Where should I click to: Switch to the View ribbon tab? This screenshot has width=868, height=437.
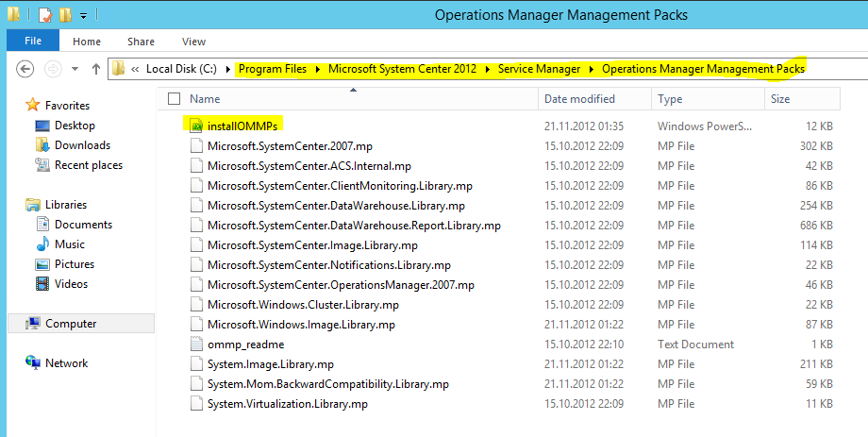(x=193, y=42)
